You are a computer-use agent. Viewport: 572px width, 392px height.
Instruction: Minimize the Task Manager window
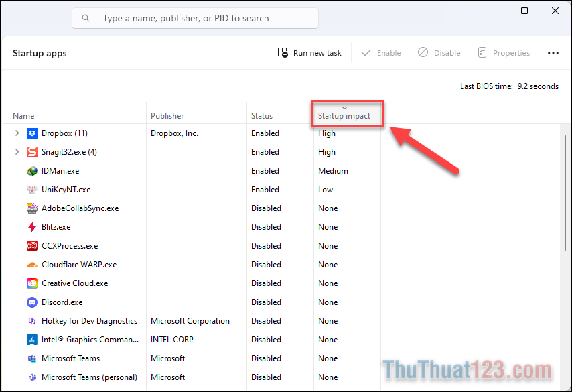pos(494,11)
